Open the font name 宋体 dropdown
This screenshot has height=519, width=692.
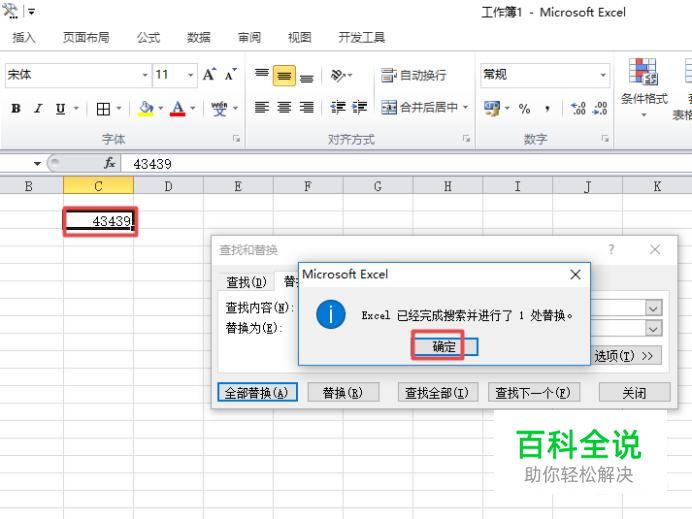point(145,75)
